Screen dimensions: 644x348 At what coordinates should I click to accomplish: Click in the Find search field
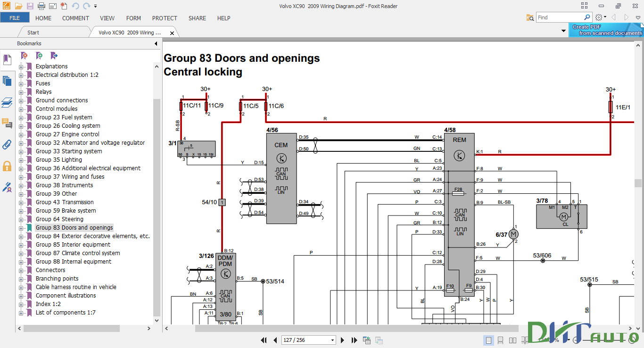pyautogui.click(x=560, y=17)
